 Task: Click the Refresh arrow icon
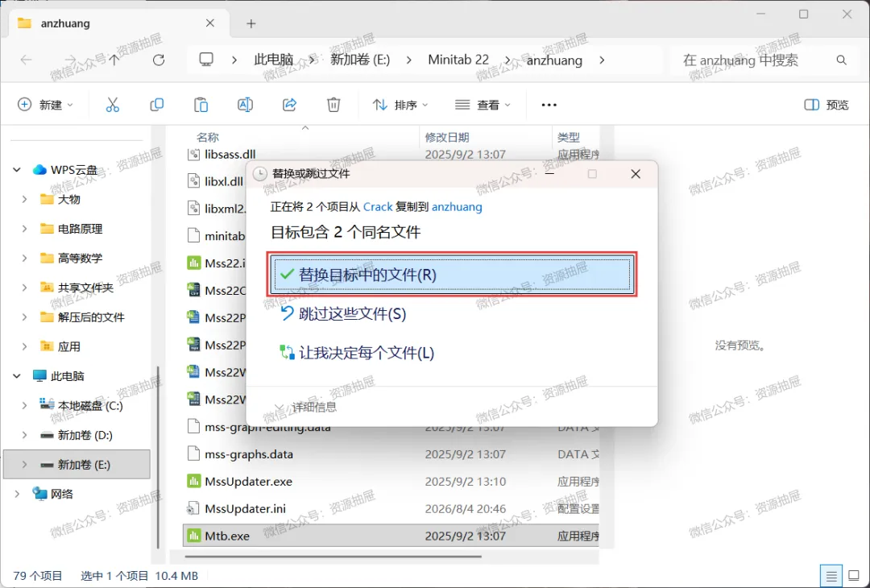pos(159,60)
